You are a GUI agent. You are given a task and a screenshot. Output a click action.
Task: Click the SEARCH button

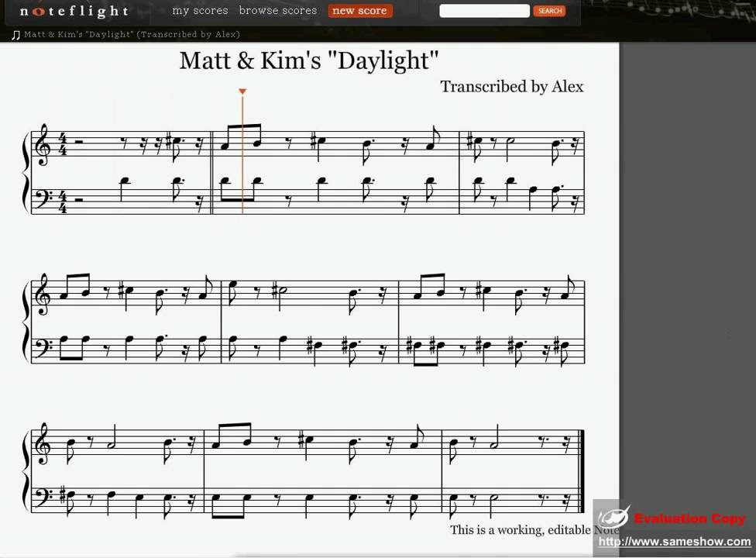(x=550, y=11)
